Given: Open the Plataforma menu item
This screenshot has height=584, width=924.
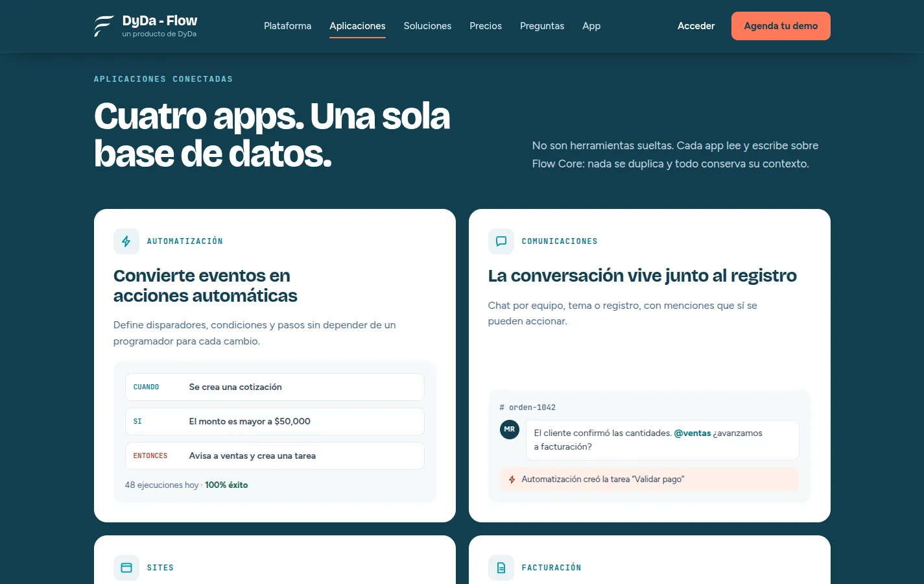Looking at the screenshot, I should [287, 26].
